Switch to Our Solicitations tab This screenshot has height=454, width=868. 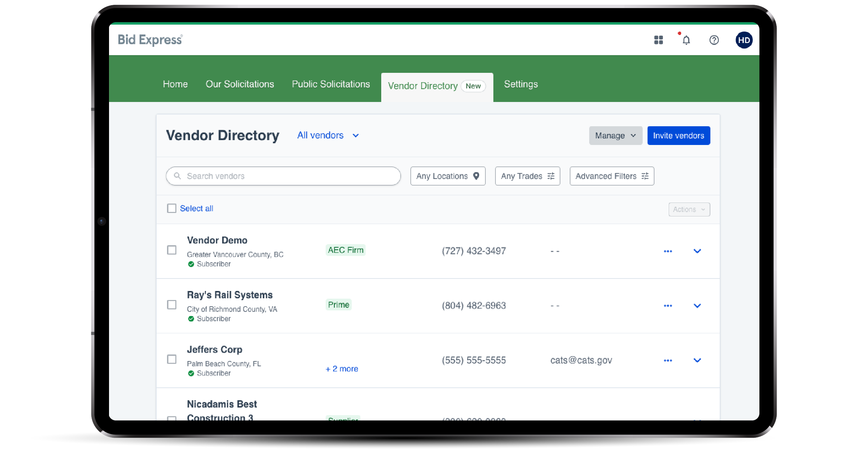click(x=240, y=84)
